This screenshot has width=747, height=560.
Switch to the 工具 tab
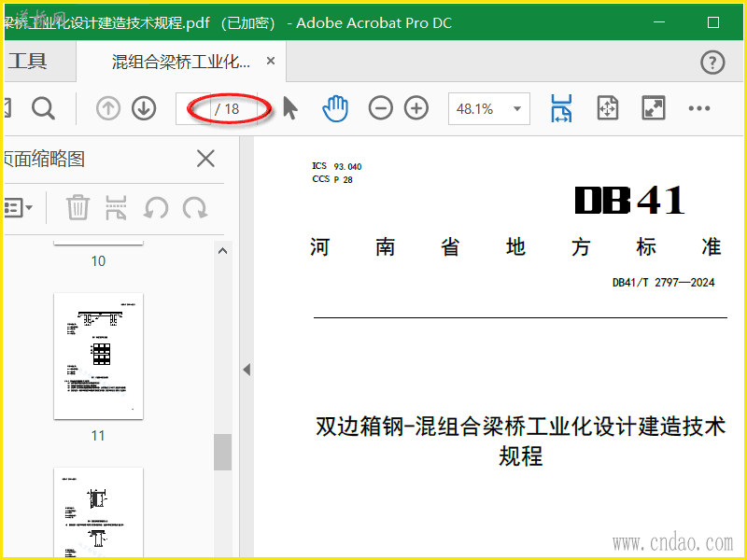pos(28,62)
